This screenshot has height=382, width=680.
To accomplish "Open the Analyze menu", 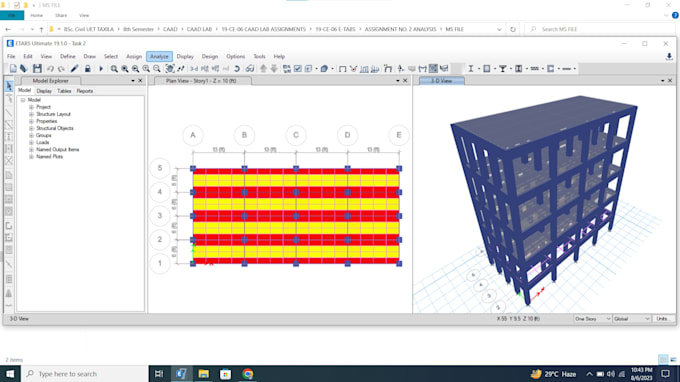I will coord(159,56).
